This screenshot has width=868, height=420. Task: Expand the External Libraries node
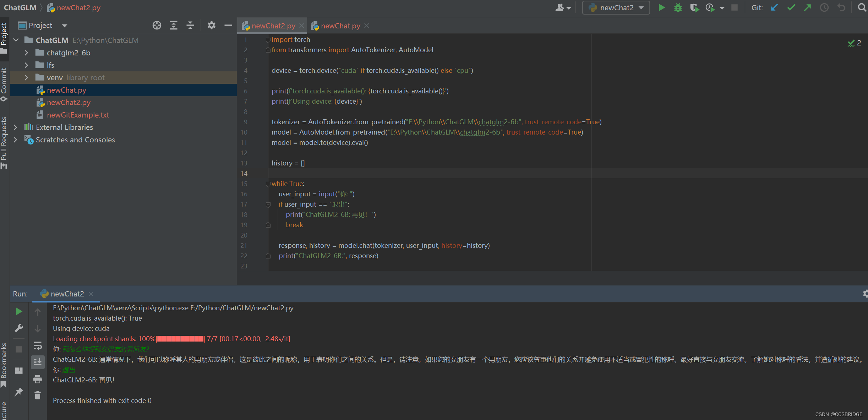pos(15,127)
